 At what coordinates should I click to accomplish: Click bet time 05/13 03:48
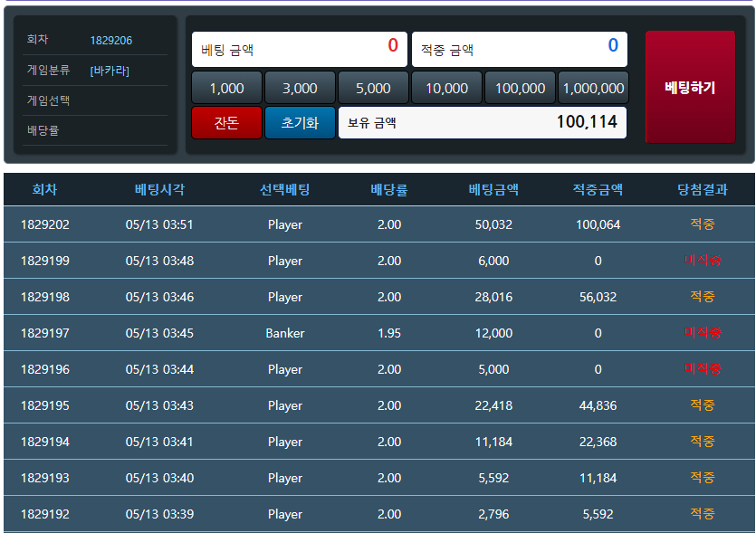[159, 261]
